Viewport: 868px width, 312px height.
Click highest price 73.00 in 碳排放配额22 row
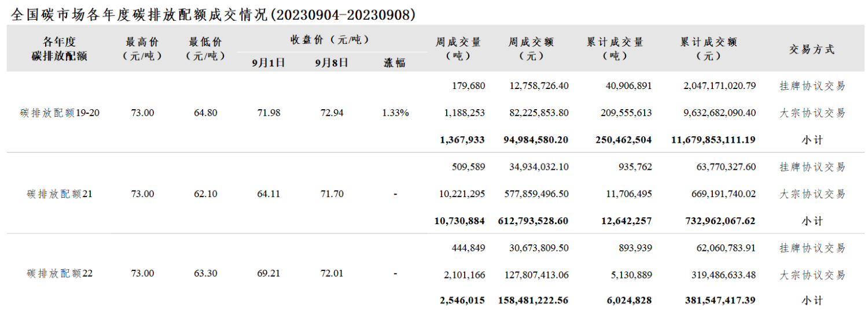pyautogui.click(x=142, y=273)
